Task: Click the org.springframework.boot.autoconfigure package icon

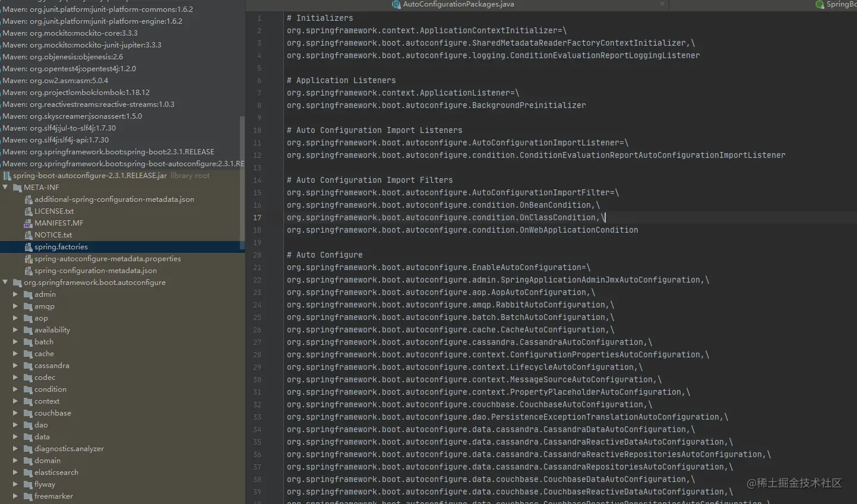Action: [17, 283]
